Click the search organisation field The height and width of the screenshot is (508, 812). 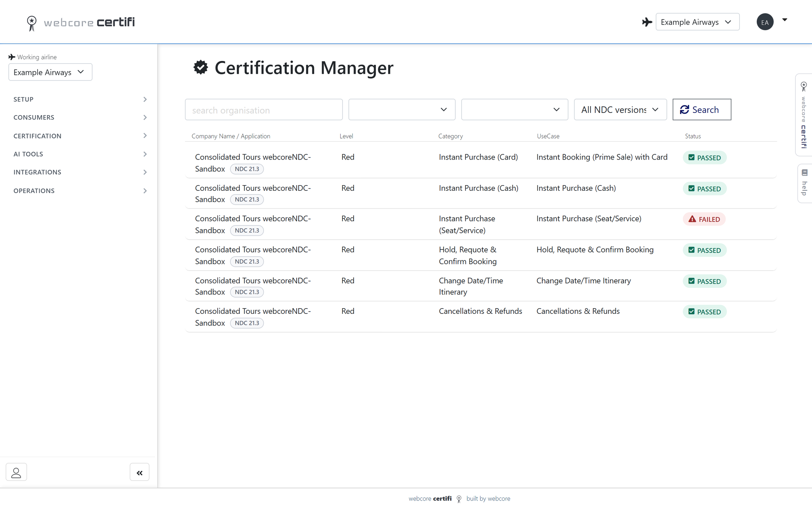264,110
